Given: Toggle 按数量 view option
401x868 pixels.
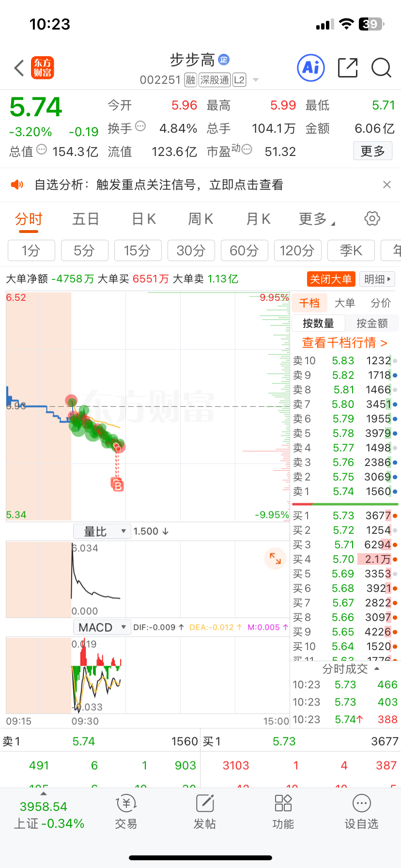Looking at the screenshot, I should coord(318,323).
